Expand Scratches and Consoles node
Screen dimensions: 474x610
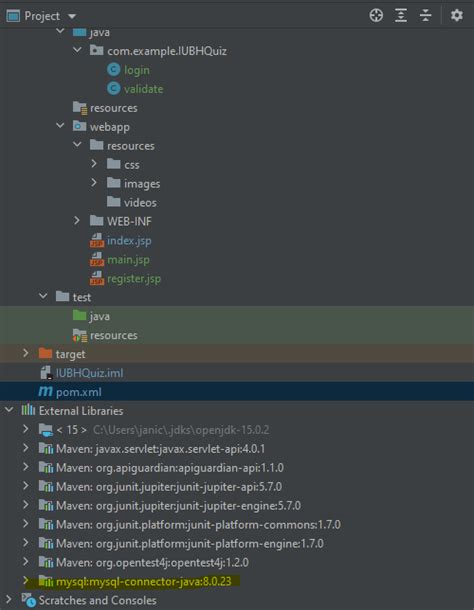(9, 599)
